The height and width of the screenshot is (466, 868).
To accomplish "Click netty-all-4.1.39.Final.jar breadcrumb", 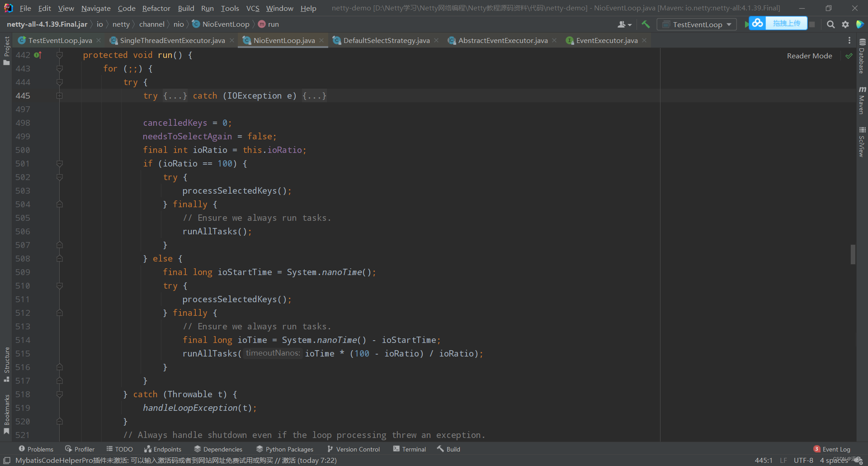I will pos(47,24).
